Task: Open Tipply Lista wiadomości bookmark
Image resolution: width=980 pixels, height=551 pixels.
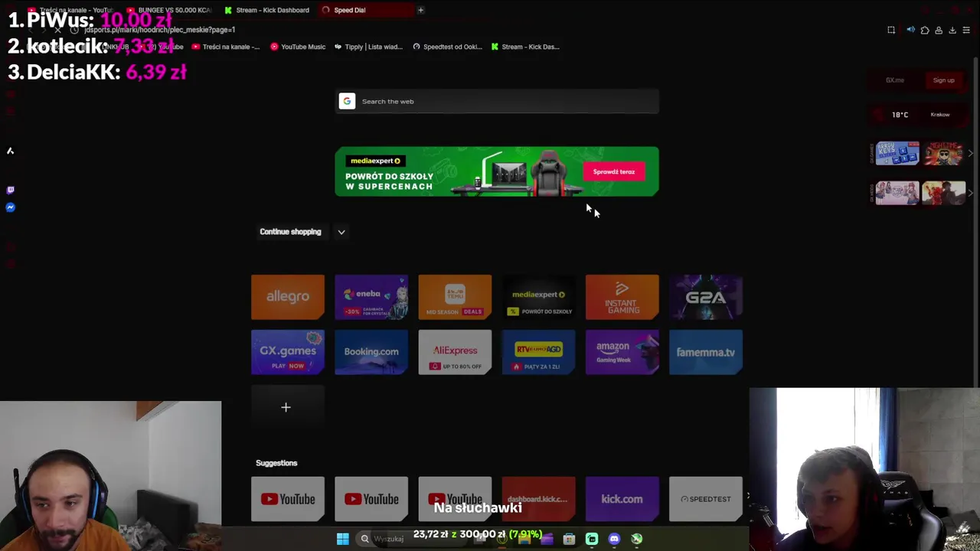Action: click(x=368, y=47)
